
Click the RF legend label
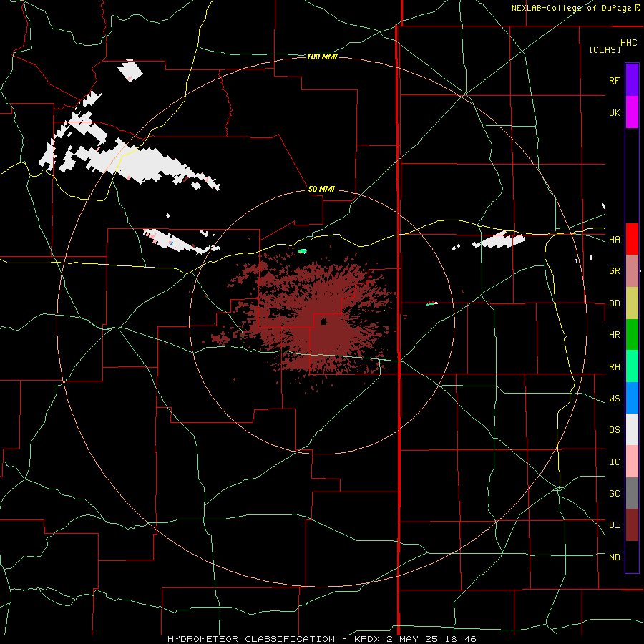point(615,80)
